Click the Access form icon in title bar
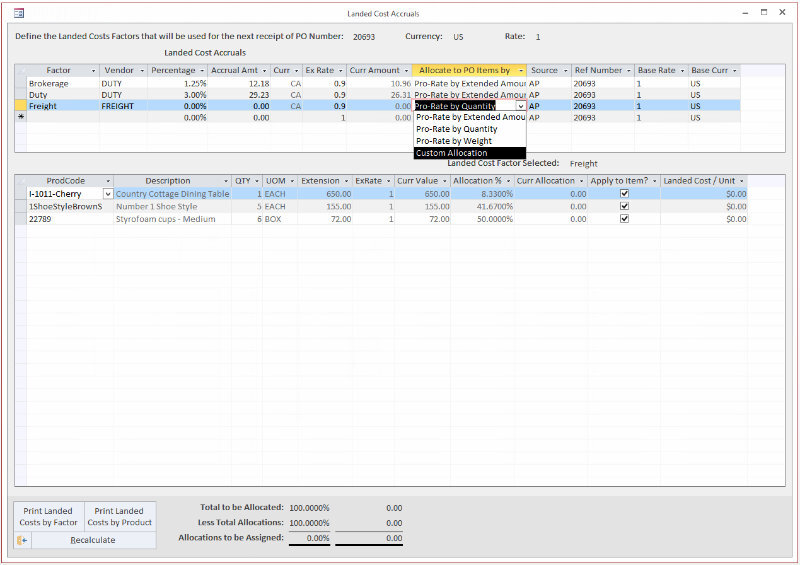This screenshot has height=565, width=800. point(19,13)
